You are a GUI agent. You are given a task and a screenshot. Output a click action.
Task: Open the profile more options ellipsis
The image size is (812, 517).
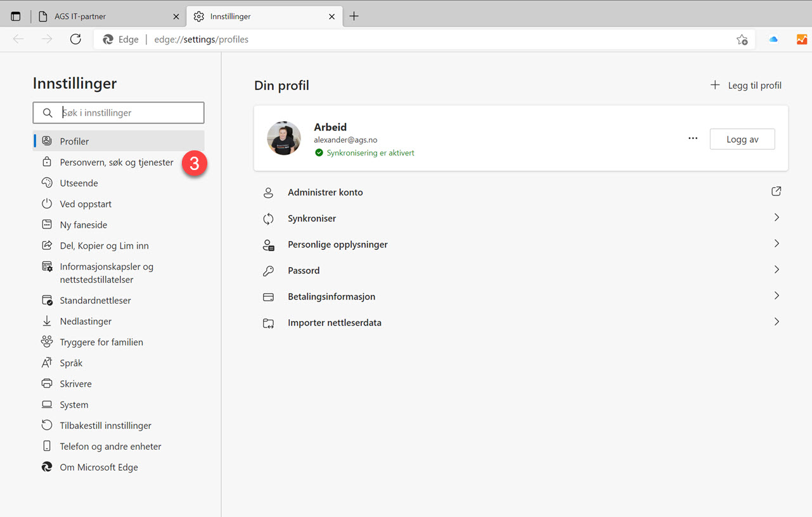click(x=693, y=139)
